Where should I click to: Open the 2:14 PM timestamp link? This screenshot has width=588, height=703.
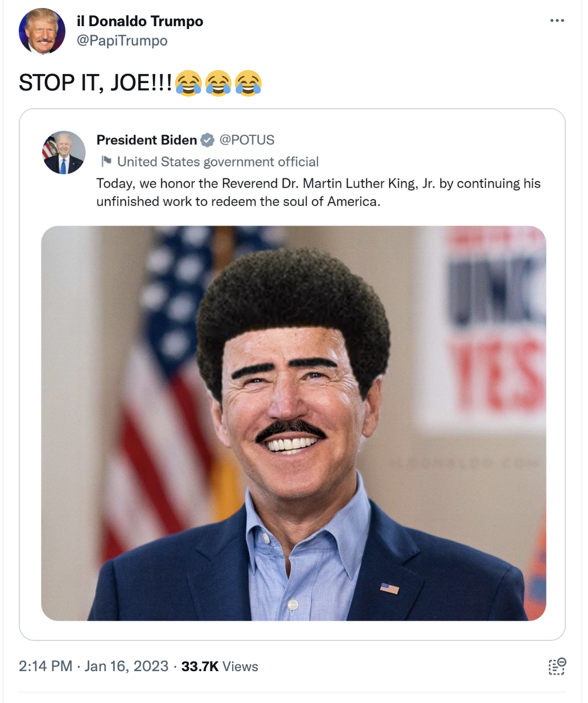click(x=45, y=666)
